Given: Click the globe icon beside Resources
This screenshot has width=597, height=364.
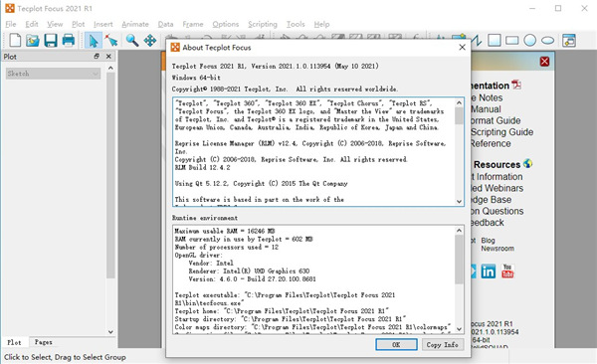Looking at the screenshot, I should [x=527, y=164].
